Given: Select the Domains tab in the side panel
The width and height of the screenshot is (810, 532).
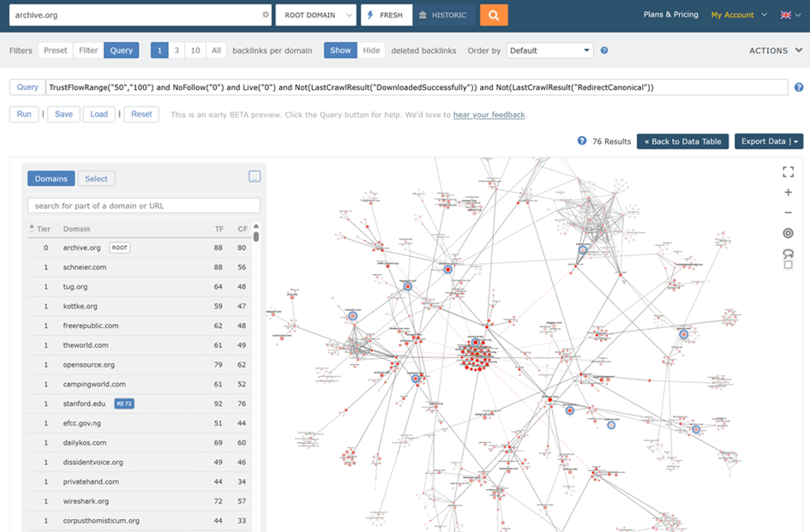Looking at the screenshot, I should tap(51, 179).
